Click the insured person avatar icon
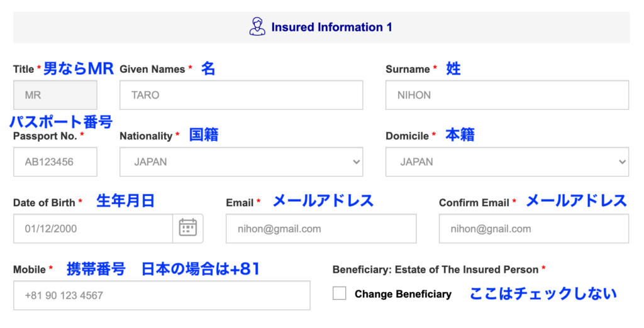 click(257, 26)
